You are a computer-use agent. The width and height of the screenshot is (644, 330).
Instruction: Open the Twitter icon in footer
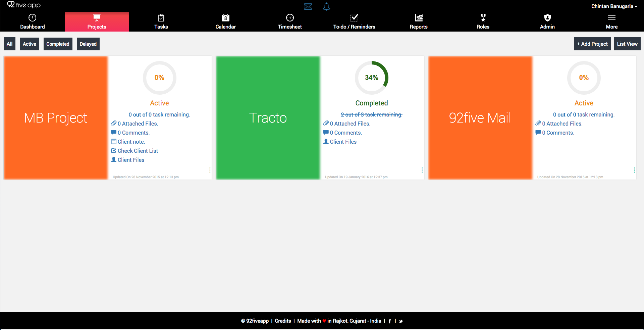(x=401, y=321)
